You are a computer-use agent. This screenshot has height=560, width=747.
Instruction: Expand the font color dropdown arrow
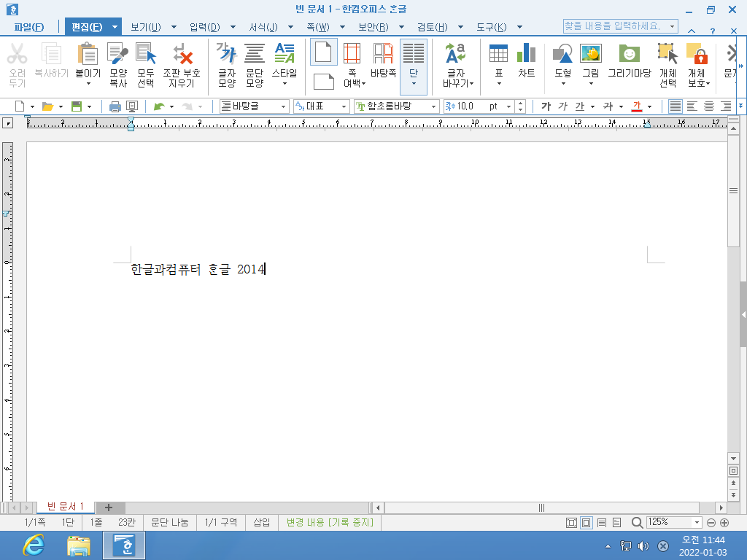pos(649,106)
